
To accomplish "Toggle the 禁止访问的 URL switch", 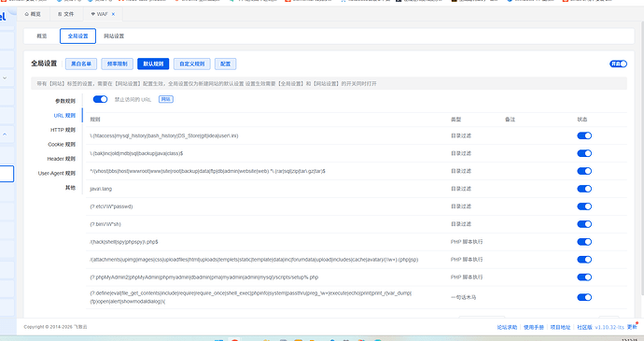I will (x=100, y=99).
